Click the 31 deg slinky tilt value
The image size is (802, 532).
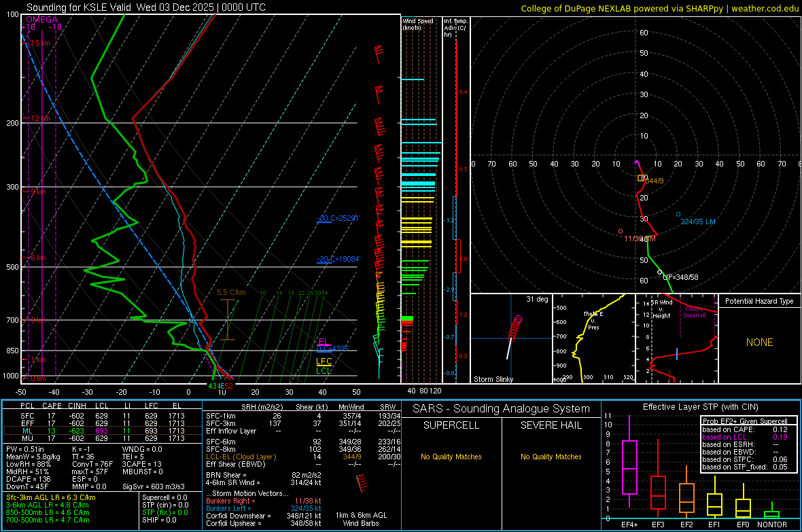[x=536, y=299]
